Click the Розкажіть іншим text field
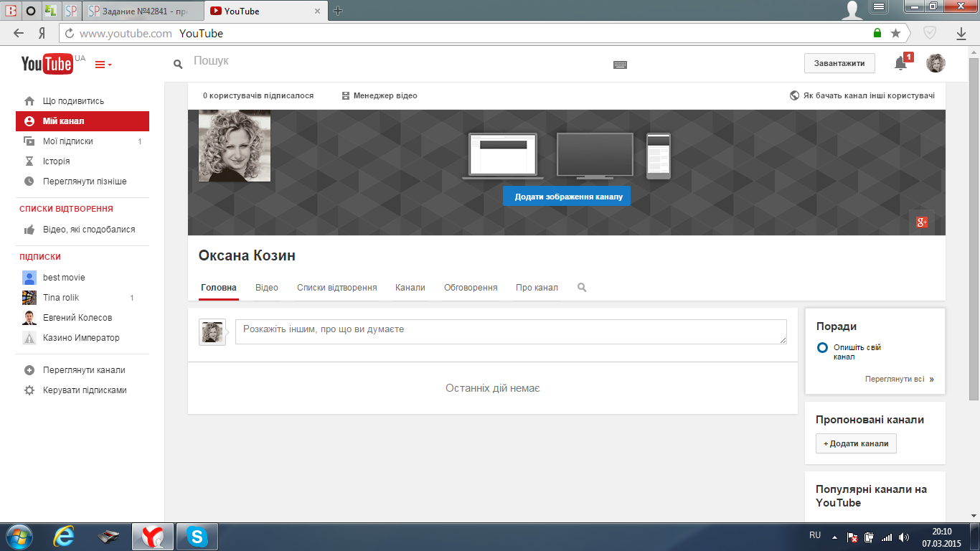 (x=510, y=331)
